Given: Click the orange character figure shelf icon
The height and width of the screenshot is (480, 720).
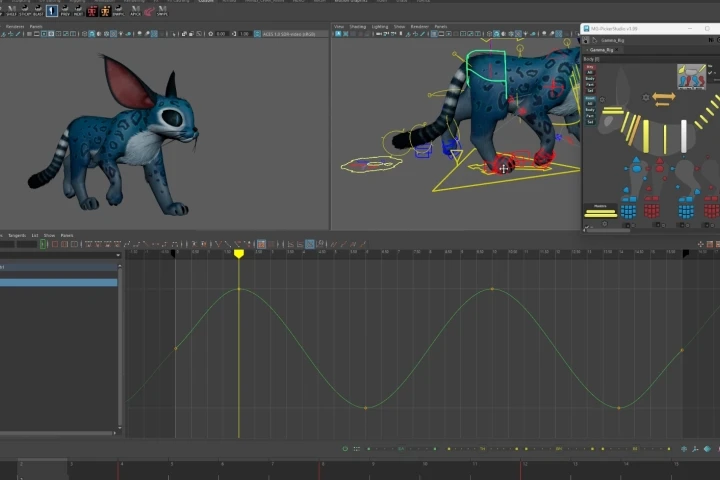Looking at the screenshot, I should pyautogui.click(x=105, y=11).
